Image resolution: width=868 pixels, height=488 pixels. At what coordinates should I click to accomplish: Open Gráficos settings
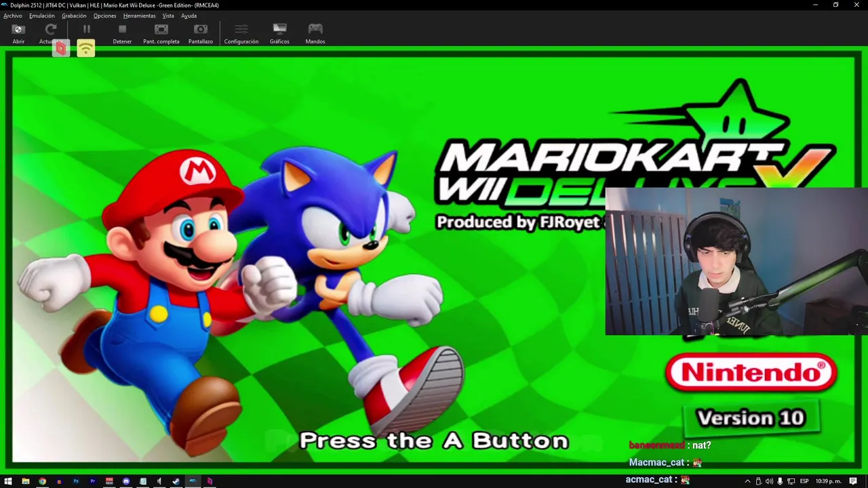(279, 33)
